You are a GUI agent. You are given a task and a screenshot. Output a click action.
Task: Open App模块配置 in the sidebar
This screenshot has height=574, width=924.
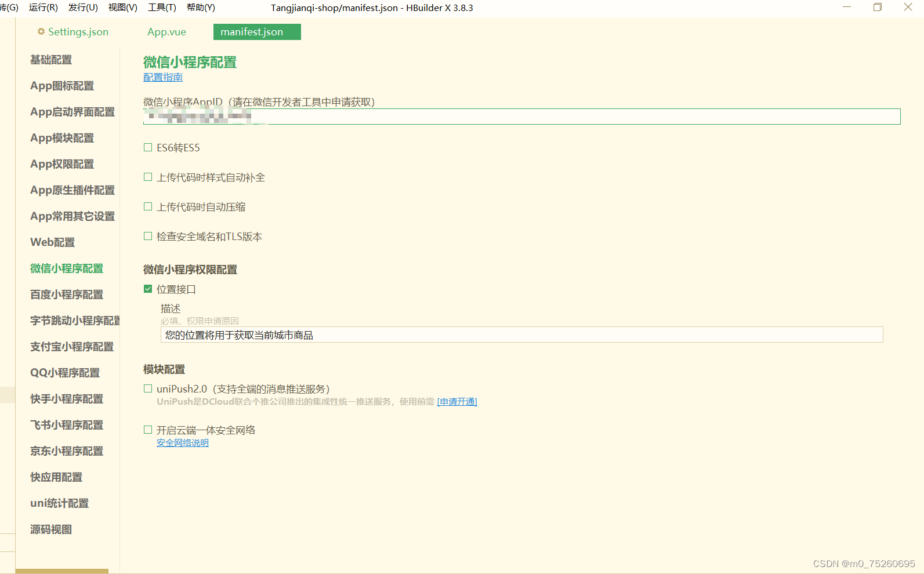[62, 138]
